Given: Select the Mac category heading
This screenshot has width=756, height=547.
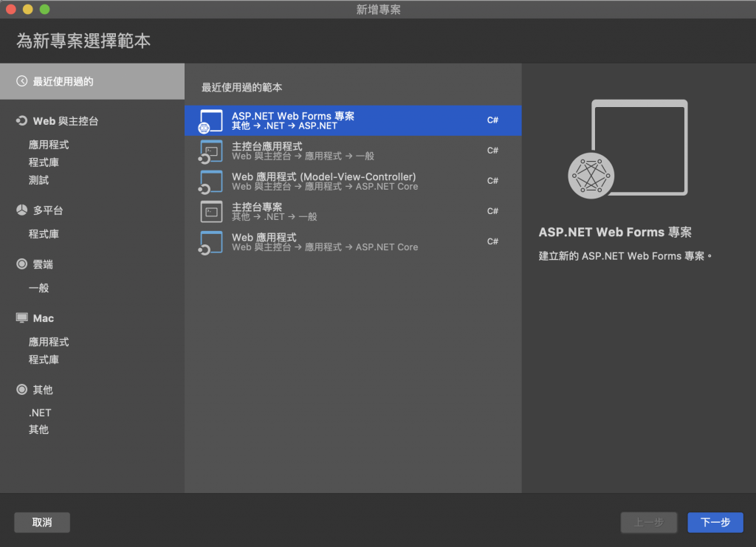Looking at the screenshot, I should [44, 318].
